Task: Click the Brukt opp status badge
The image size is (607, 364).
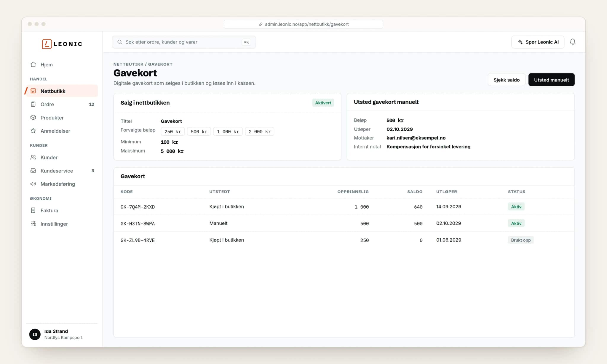Action: [521, 240]
